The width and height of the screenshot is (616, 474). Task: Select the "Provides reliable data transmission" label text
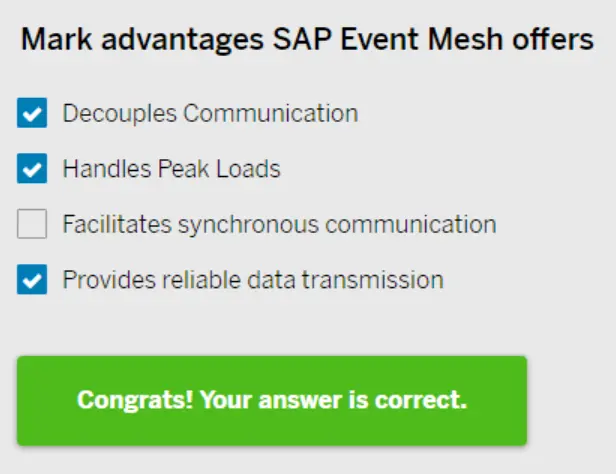pyautogui.click(x=252, y=280)
